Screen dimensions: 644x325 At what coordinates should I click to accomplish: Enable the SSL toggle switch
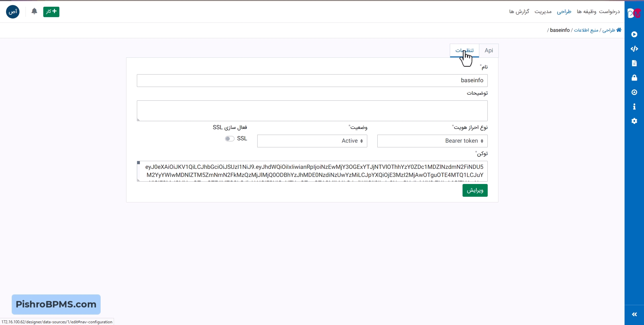[229, 139]
